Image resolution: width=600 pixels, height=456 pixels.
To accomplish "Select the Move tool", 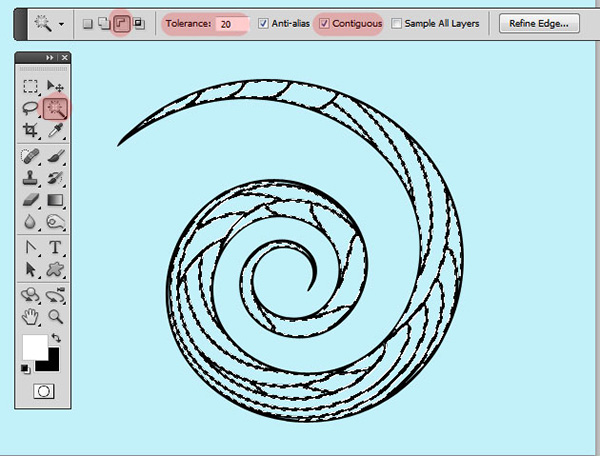I will [x=55, y=86].
